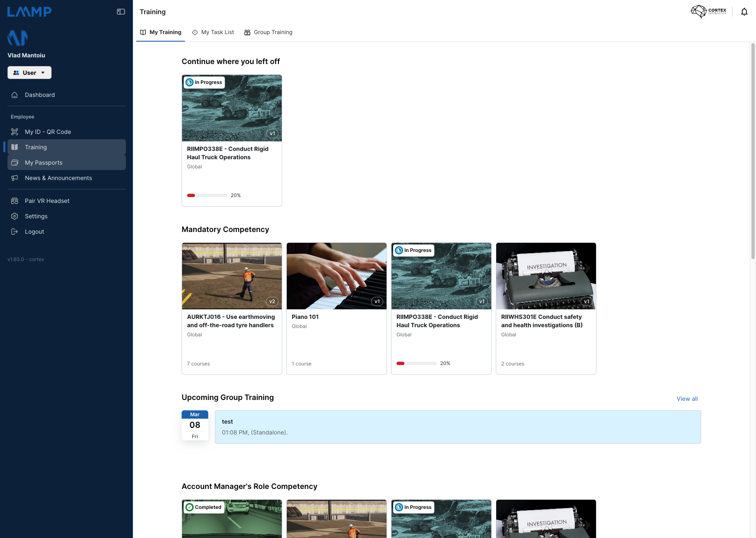Click the Group Training people icon
The image size is (756, 538).
click(x=247, y=32)
